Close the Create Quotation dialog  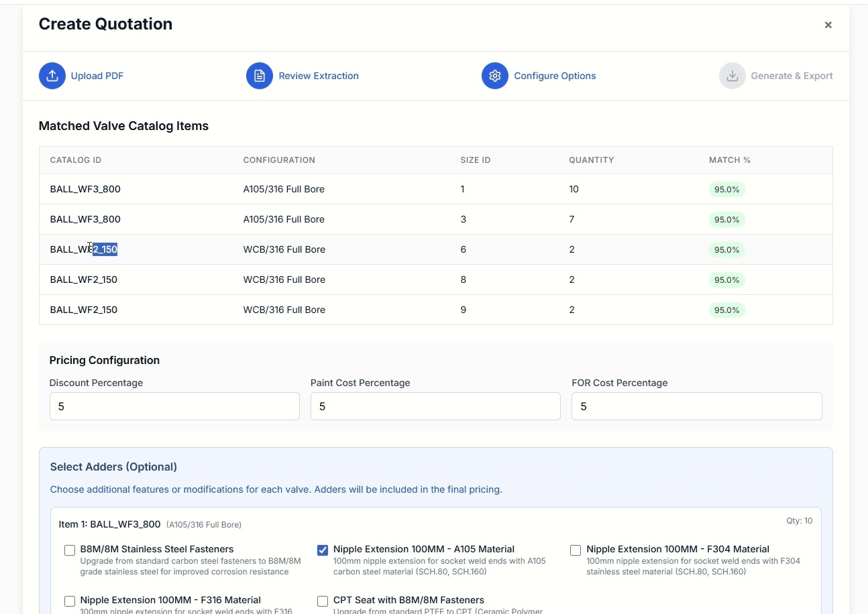[828, 25]
